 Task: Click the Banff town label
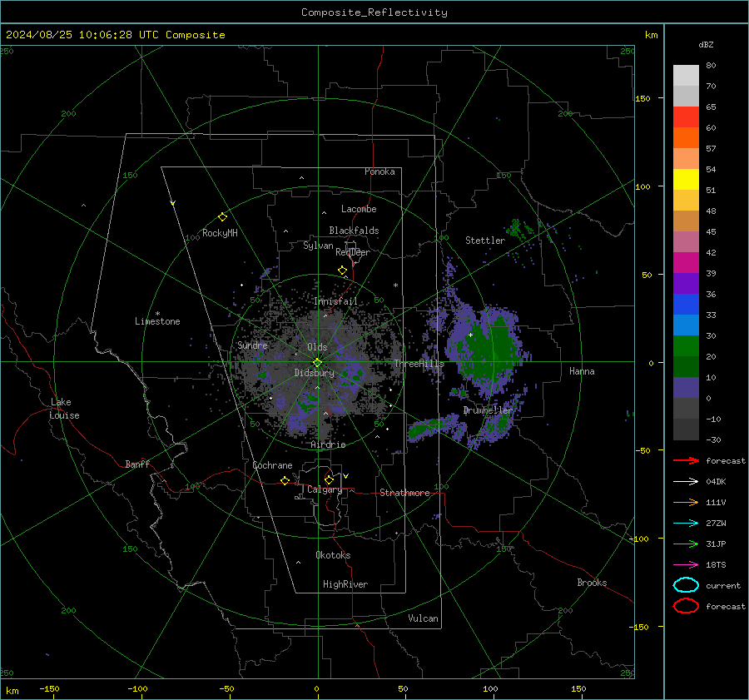point(137,464)
